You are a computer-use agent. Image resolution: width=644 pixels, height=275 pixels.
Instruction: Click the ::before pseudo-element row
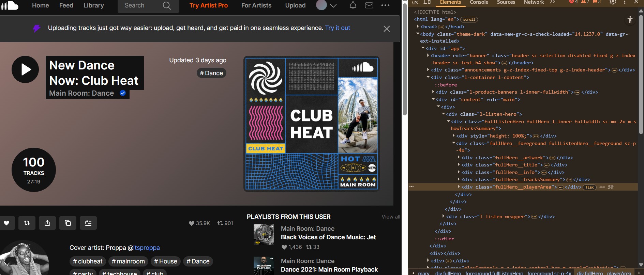446,85
